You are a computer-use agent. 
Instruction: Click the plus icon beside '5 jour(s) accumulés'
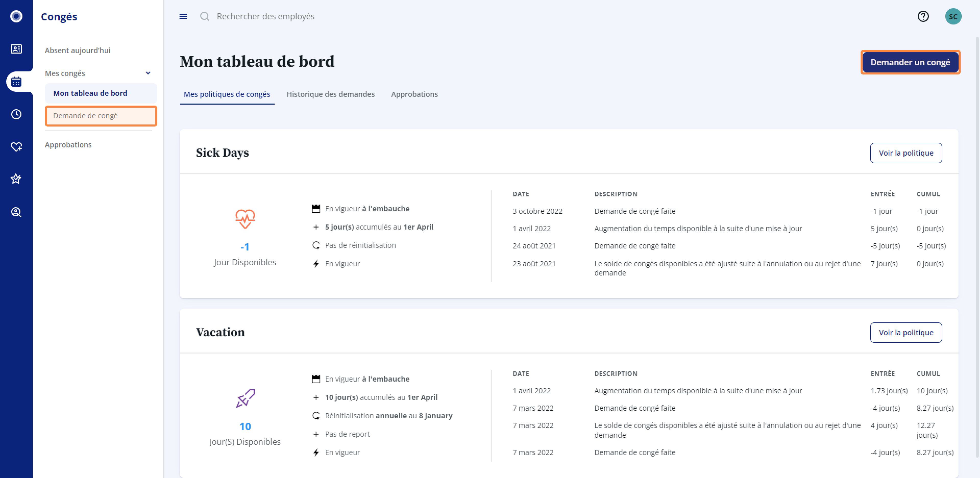point(316,227)
